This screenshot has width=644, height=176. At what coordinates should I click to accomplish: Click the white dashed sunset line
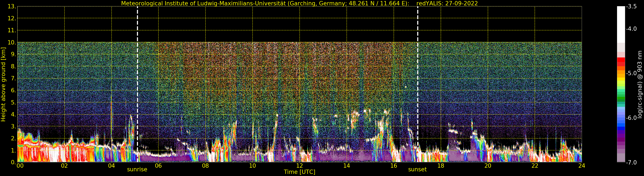[x=417, y=84]
